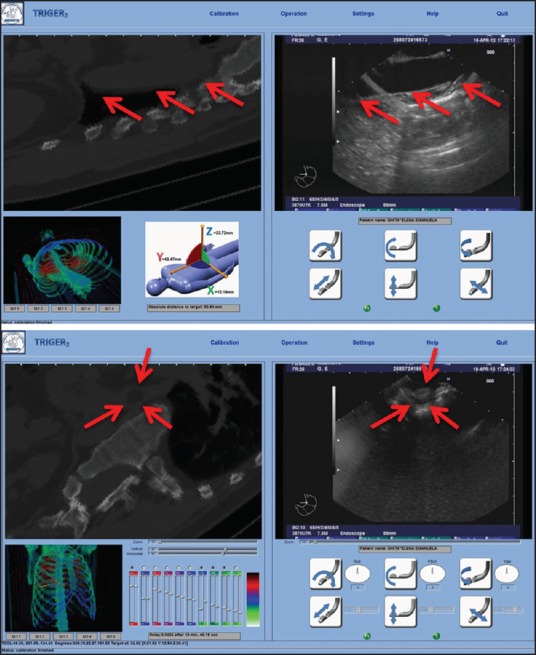Open the Calibration menu in the upper window
The image size is (536, 655).
(x=224, y=13)
